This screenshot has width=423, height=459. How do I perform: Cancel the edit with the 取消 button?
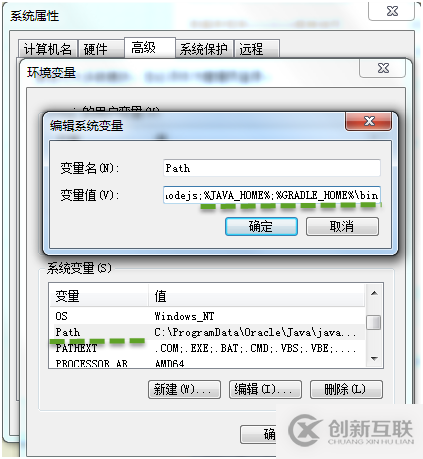point(342,227)
